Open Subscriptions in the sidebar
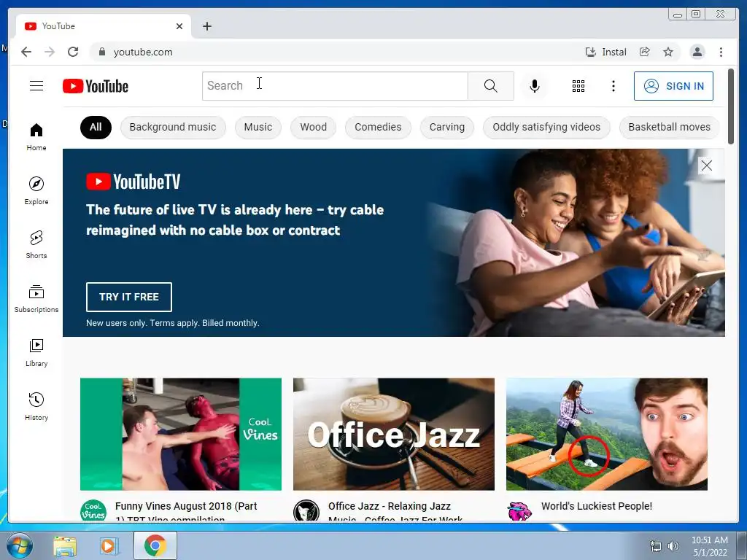This screenshot has width=747, height=560. (36, 298)
